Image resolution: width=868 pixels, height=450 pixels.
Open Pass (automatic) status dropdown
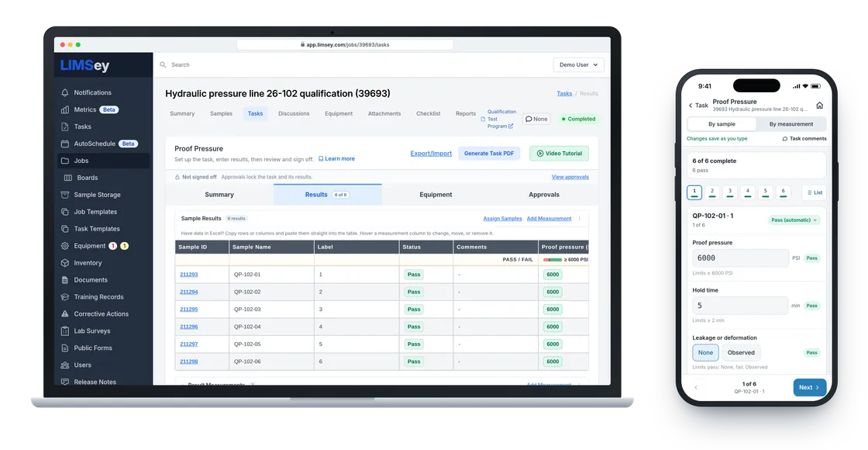[794, 220]
